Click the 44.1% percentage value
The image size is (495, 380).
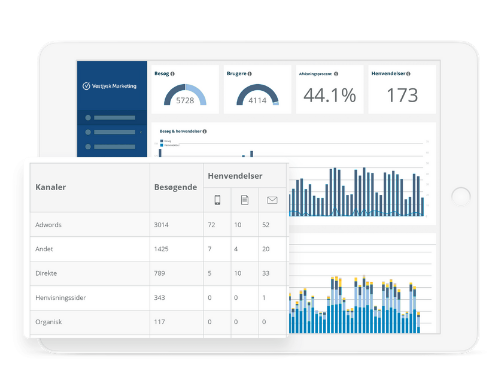(330, 95)
